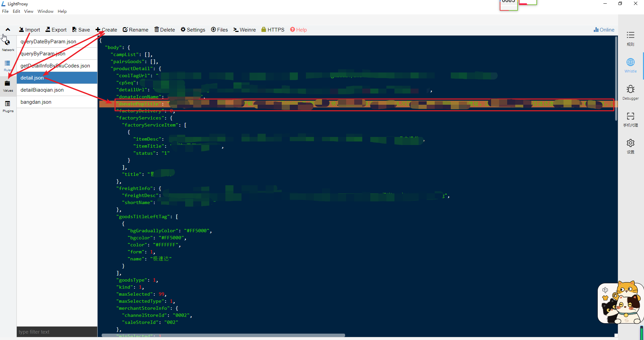Viewport: 644px width, 340px height.
Task: Click the "bgGraduallyColor" value #FF5000
Action: click(x=196, y=231)
